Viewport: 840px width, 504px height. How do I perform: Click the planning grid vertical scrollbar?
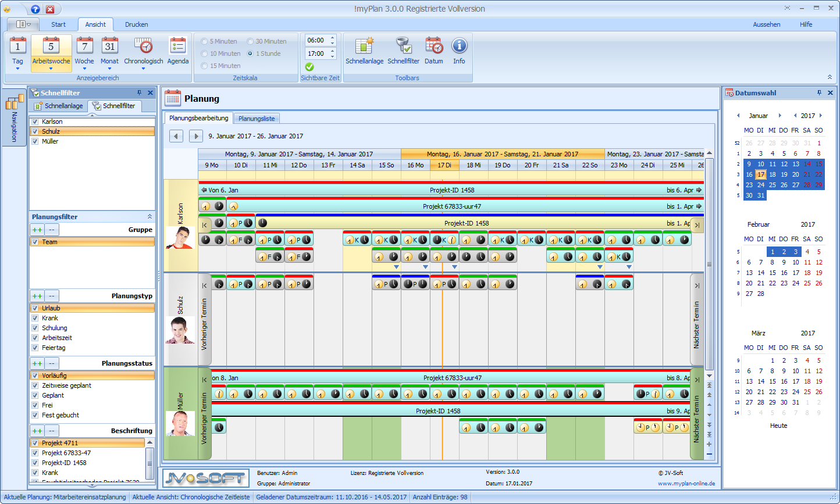pos(709,264)
